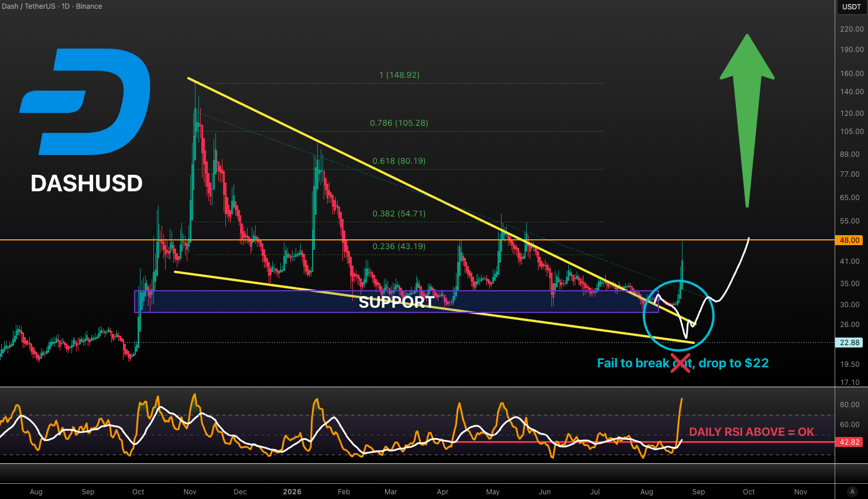Click the 55.00 price axis value
868x499 pixels.
pyautogui.click(x=850, y=221)
